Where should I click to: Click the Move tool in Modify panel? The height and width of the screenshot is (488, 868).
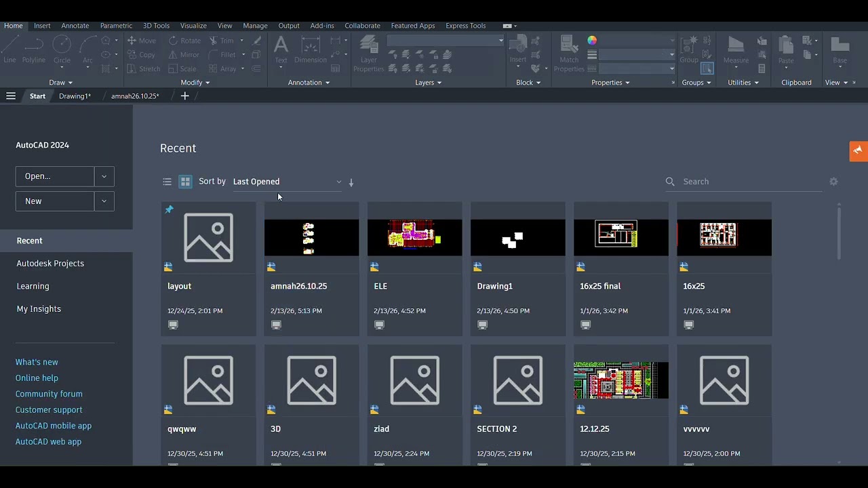tap(141, 41)
